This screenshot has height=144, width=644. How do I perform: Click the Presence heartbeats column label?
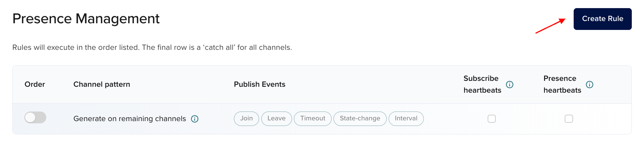[x=562, y=84]
